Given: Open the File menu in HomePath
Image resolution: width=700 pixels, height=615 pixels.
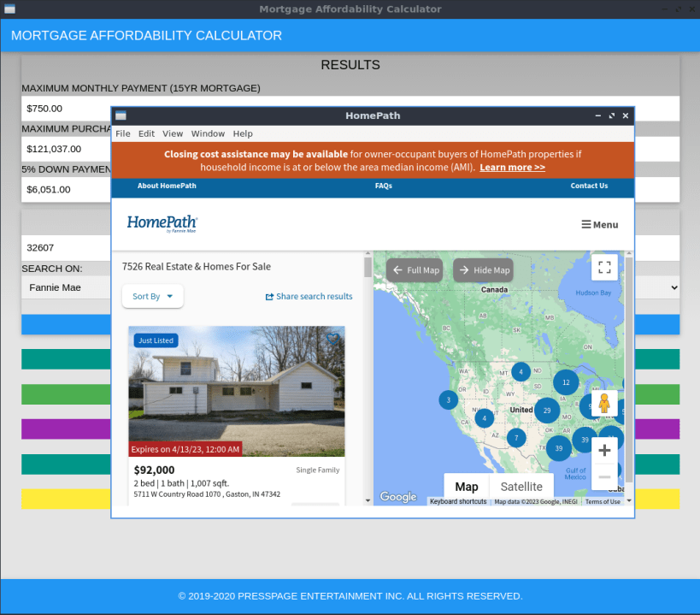Looking at the screenshot, I should [x=123, y=133].
